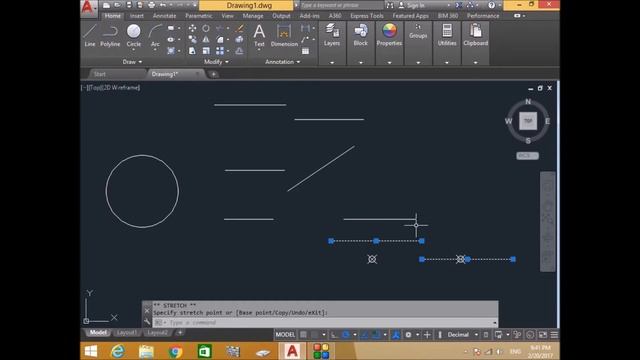Click TOP face of the ViewCube
The width and height of the screenshot is (640, 360).
click(x=528, y=121)
